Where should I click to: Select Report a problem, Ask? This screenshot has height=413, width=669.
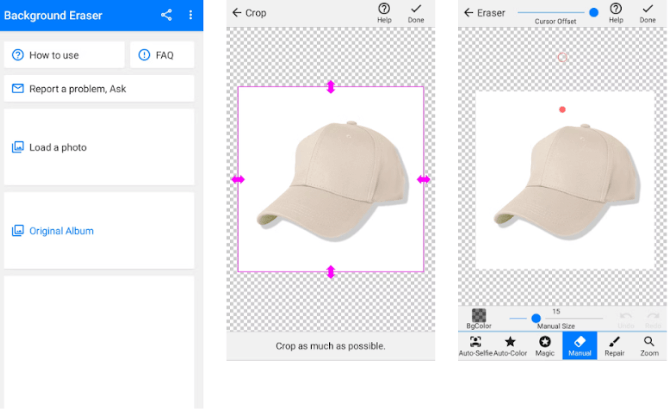coord(98,89)
